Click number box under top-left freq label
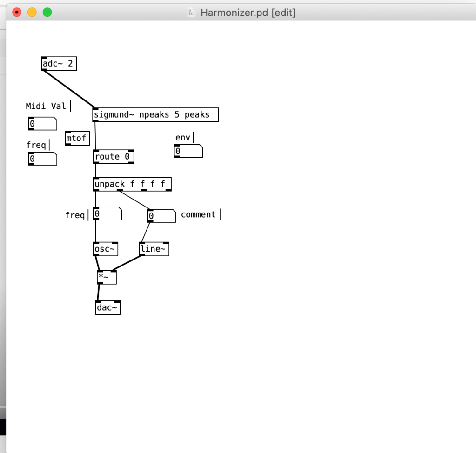The height and width of the screenshot is (453, 476). click(x=42, y=159)
